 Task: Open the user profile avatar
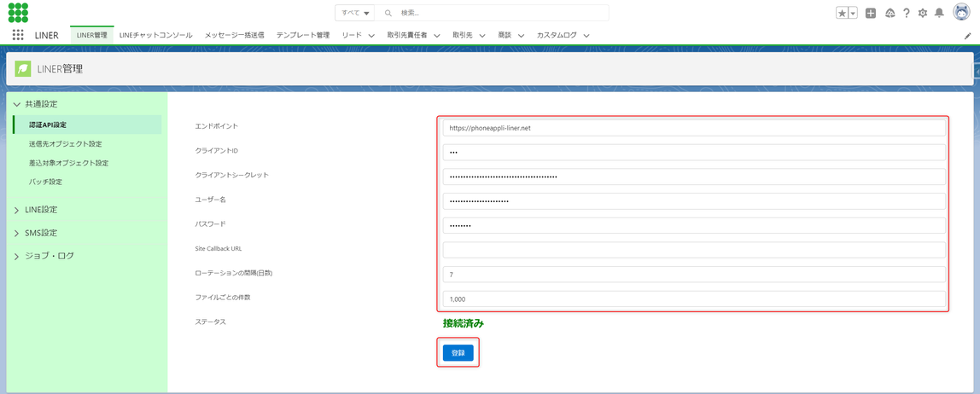[x=962, y=13]
